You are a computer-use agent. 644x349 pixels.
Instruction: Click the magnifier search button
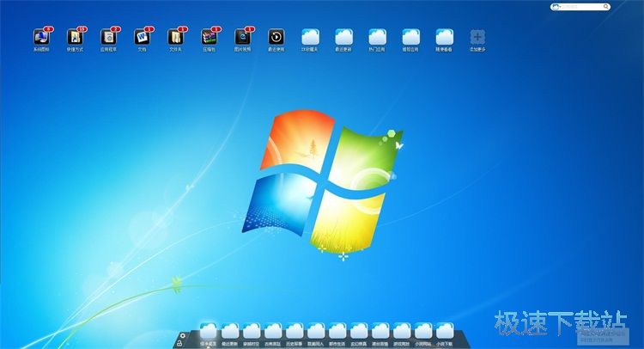(x=606, y=7)
